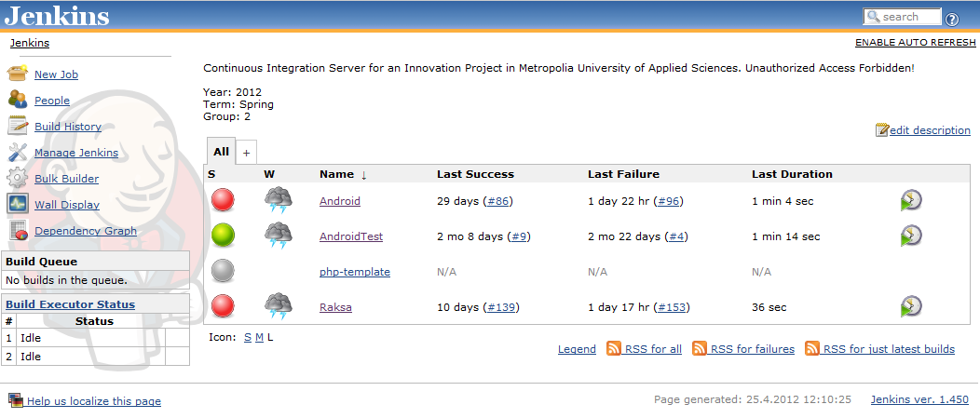Switch icon size to S

click(248, 337)
